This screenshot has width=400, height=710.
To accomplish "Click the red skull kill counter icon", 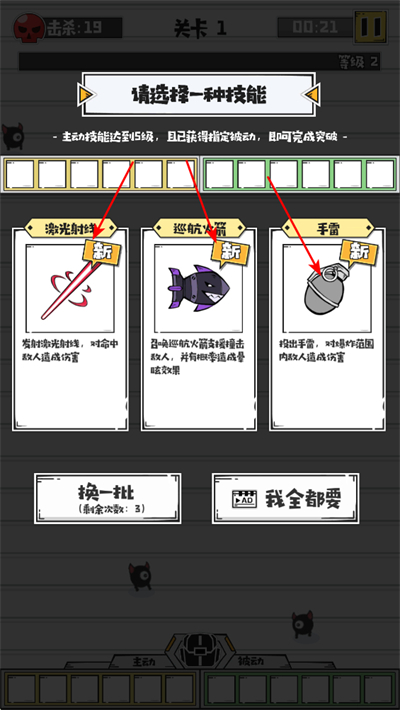I will pos(29,28).
